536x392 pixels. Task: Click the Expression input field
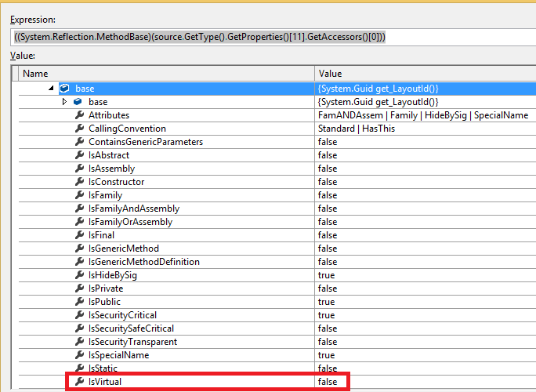coord(273,37)
